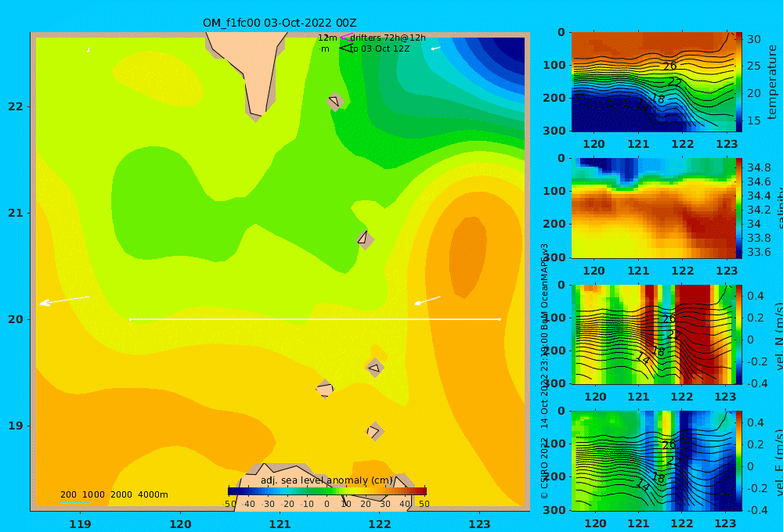
Task: Click the '34.8' salinity colorbar tick
Action: tap(759, 167)
